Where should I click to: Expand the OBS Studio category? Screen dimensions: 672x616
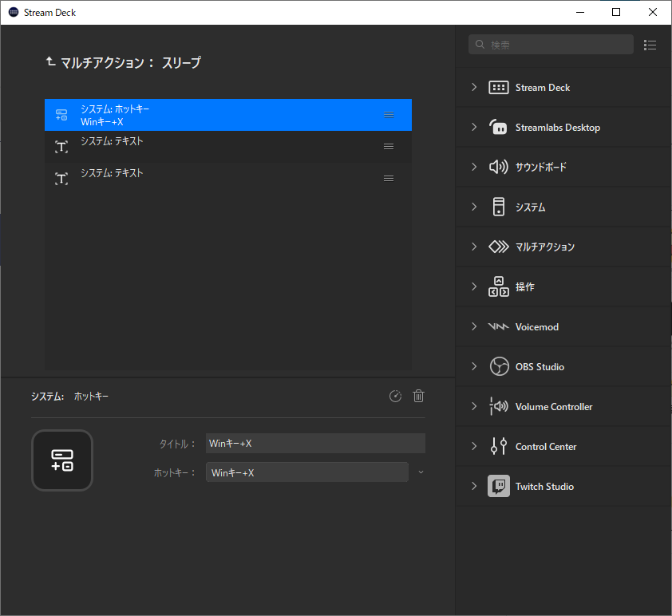click(474, 366)
